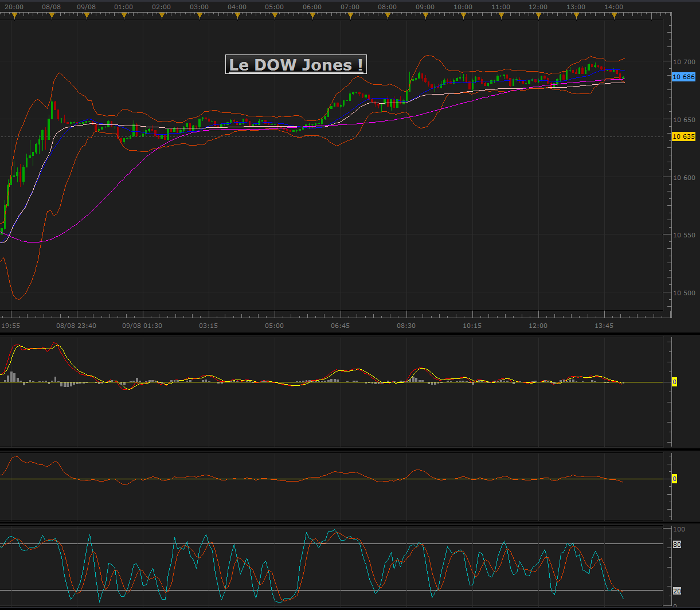Viewport: 700px width, 610px height.
Task: Select the top timeline marker for 09/08
Action: (x=87, y=15)
